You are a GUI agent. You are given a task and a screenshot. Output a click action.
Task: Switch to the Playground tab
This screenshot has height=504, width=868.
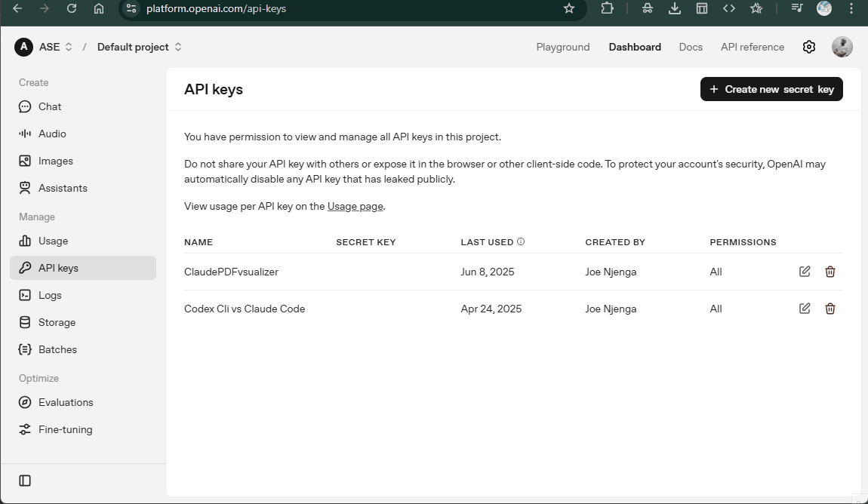(x=563, y=47)
